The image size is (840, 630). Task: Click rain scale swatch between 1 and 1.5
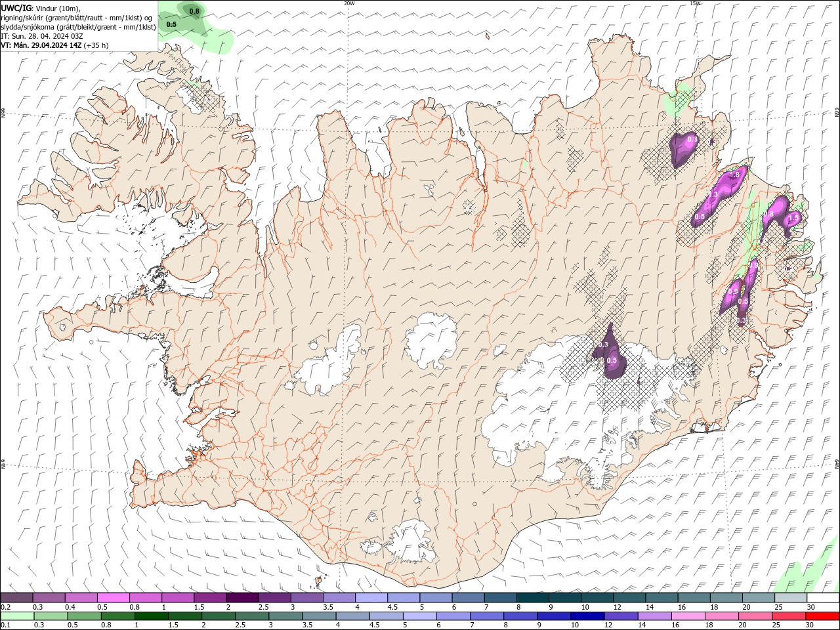click(151, 616)
